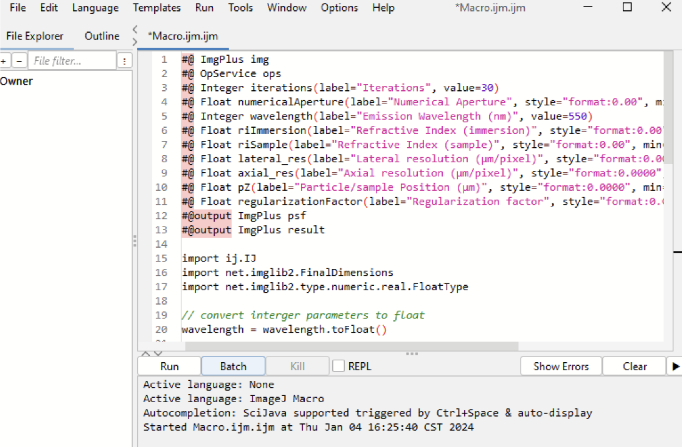This screenshot has width=682, height=447.
Task: Click the 'wavelength.toFloat()' code line
Action: 284,330
